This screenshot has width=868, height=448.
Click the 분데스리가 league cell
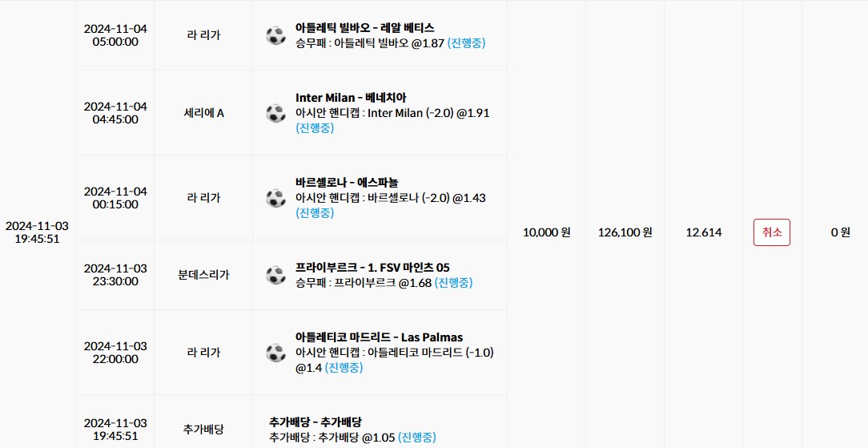[203, 275]
